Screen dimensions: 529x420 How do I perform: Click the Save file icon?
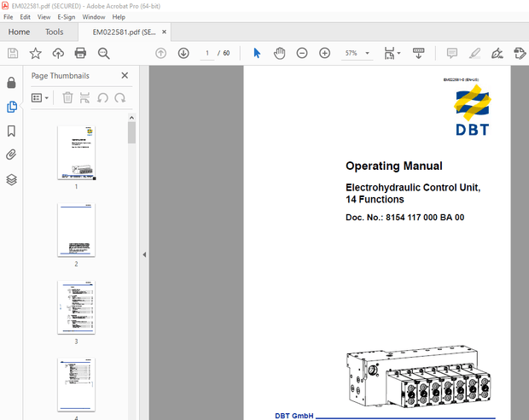pyautogui.click(x=13, y=53)
